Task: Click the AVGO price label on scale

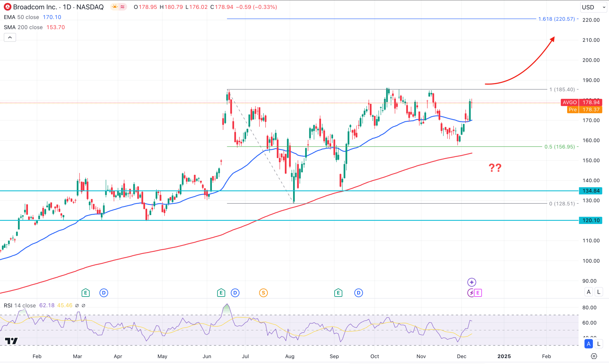Action: coord(569,102)
